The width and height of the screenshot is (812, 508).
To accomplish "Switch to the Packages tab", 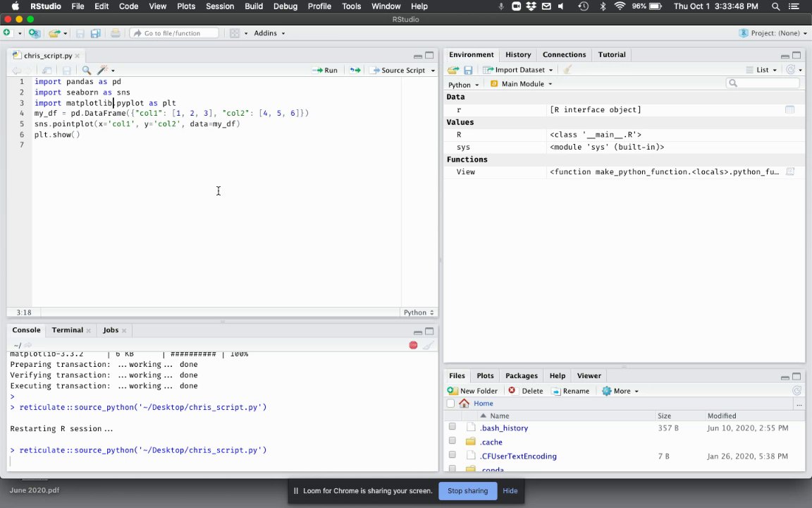I will pyautogui.click(x=521, y=376).
